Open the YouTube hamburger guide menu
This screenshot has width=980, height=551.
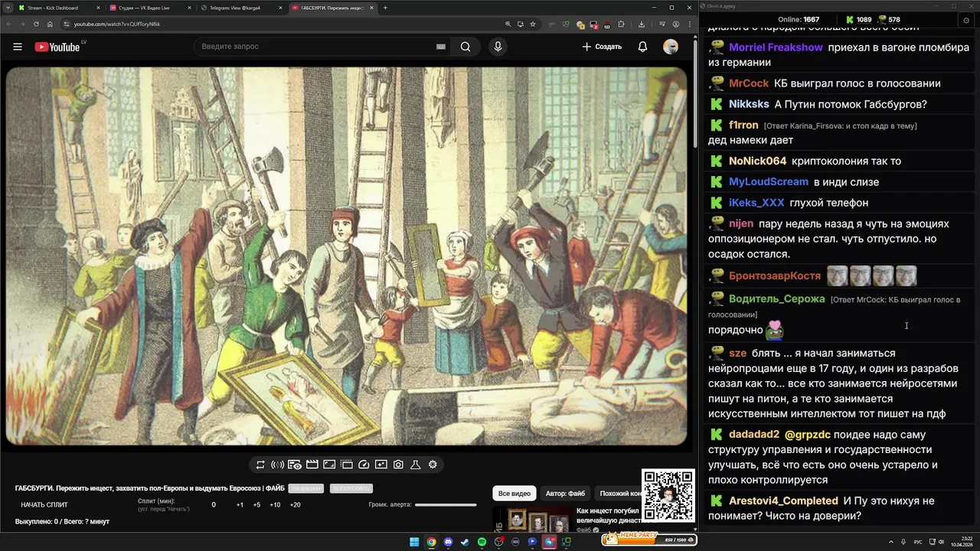(x=18, y=47)
